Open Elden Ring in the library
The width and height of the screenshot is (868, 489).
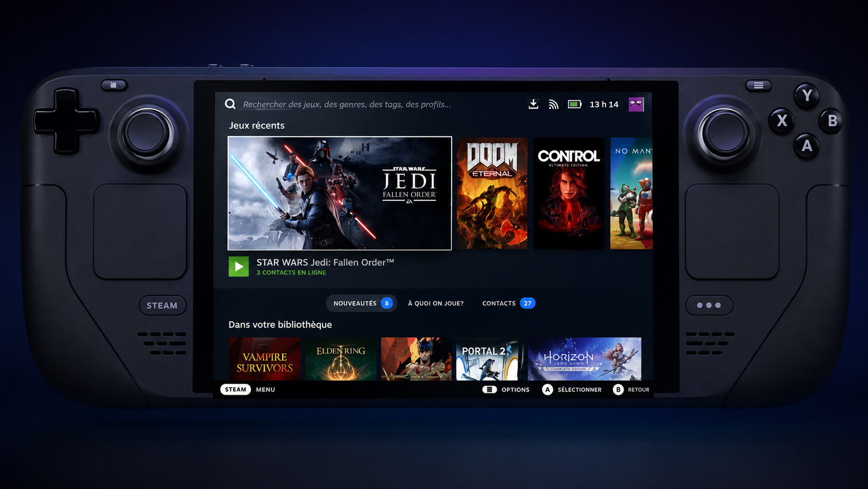point(341,359)
